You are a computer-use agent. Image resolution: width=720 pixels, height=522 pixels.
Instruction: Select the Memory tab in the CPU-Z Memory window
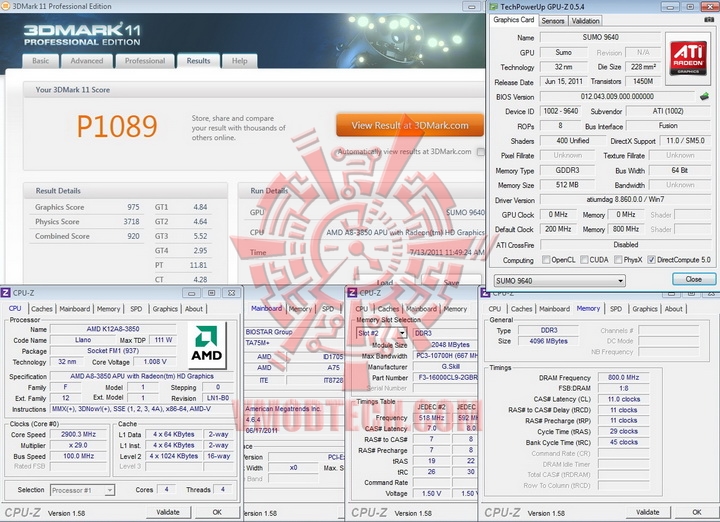(588, 309)
